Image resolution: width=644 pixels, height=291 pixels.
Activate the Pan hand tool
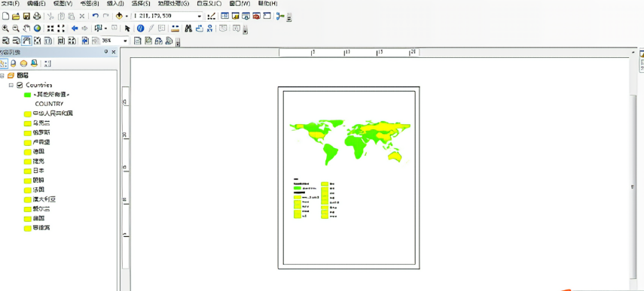click(26, 29)
